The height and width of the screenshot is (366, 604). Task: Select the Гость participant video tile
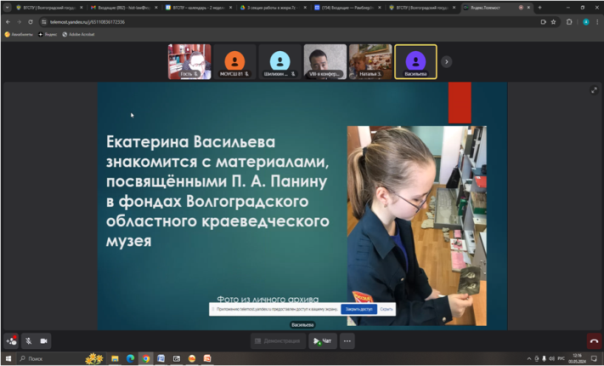click(190, 62)
